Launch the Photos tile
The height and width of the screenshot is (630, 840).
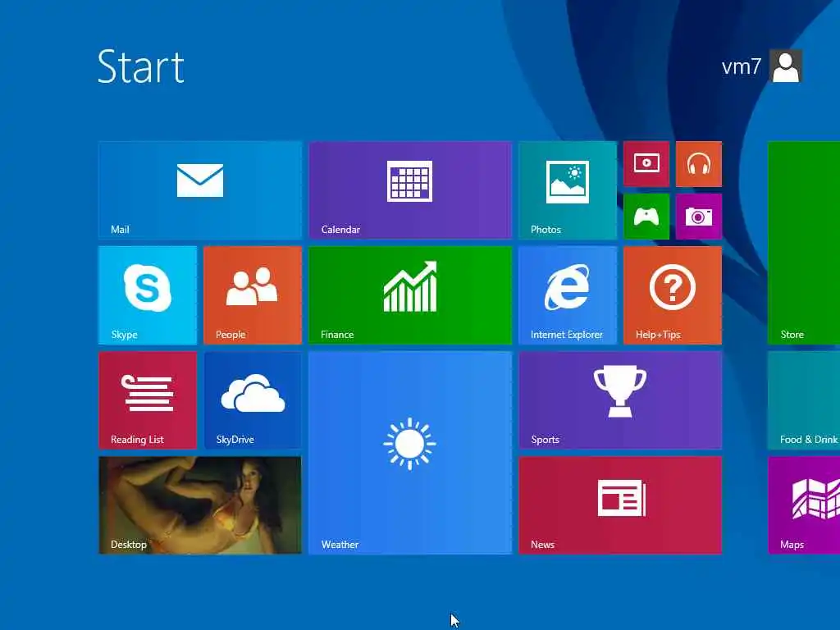568,190
